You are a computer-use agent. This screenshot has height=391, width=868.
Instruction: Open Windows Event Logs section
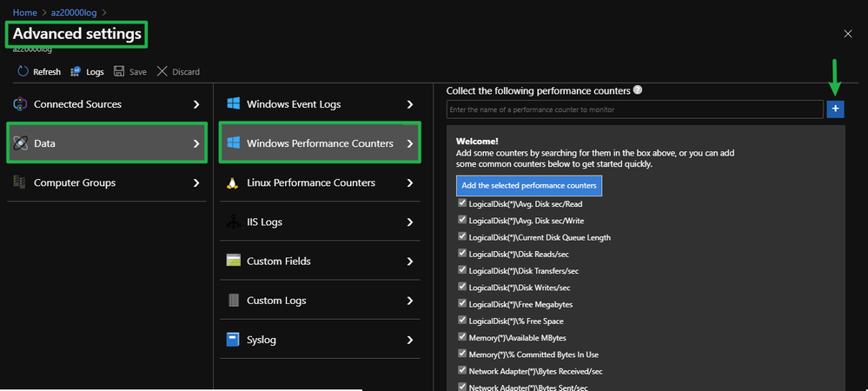point(320,104)
